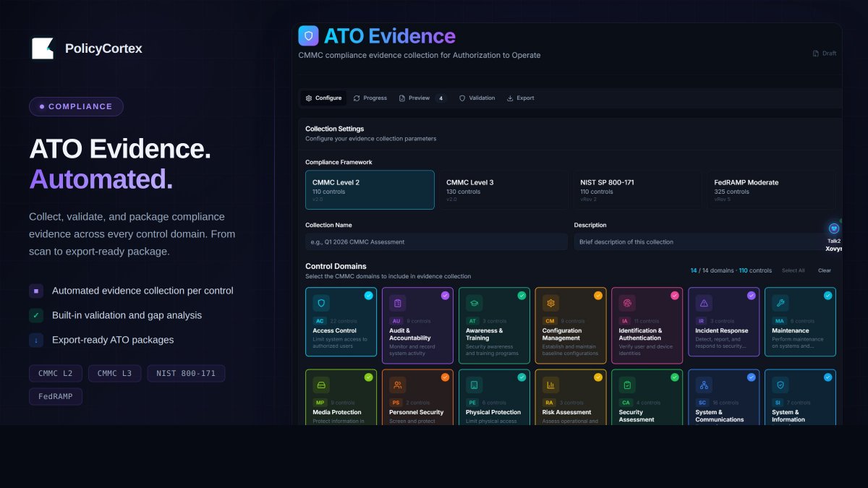Click the Configuration Management gear icon
868x488 pixels.
[x=551, y=303]
